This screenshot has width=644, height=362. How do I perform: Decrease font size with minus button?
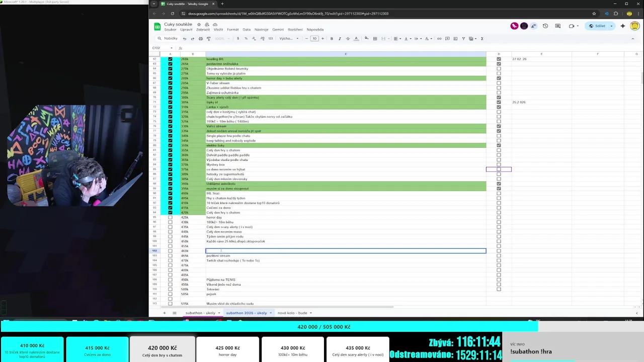[306, 39]
